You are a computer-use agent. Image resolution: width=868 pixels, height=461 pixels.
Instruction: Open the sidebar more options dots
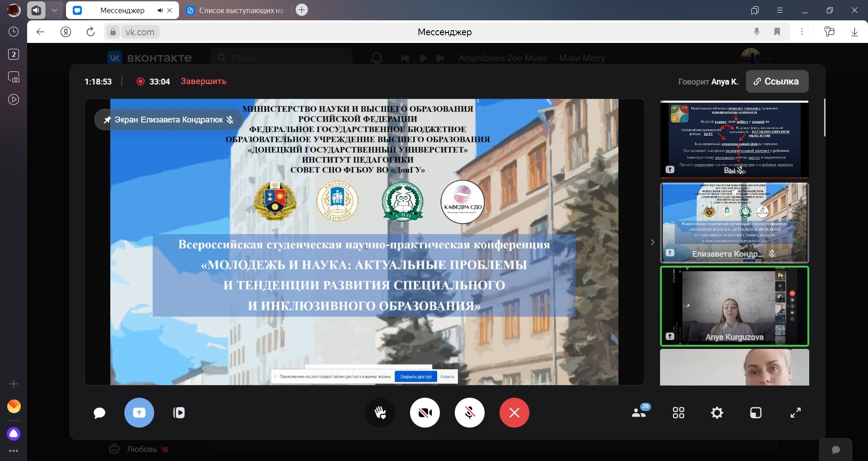pos(14,451)
